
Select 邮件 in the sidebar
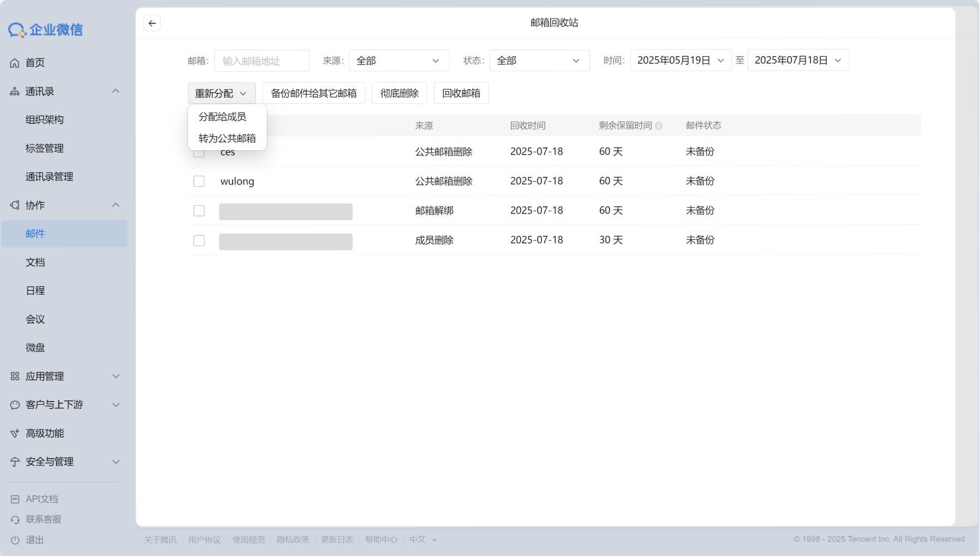[64, 234]
